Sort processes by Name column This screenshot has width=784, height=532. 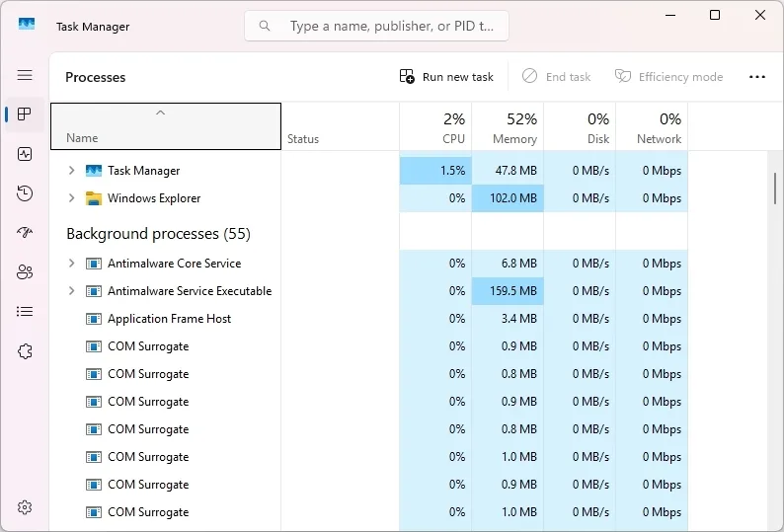(x=166, y=126)
